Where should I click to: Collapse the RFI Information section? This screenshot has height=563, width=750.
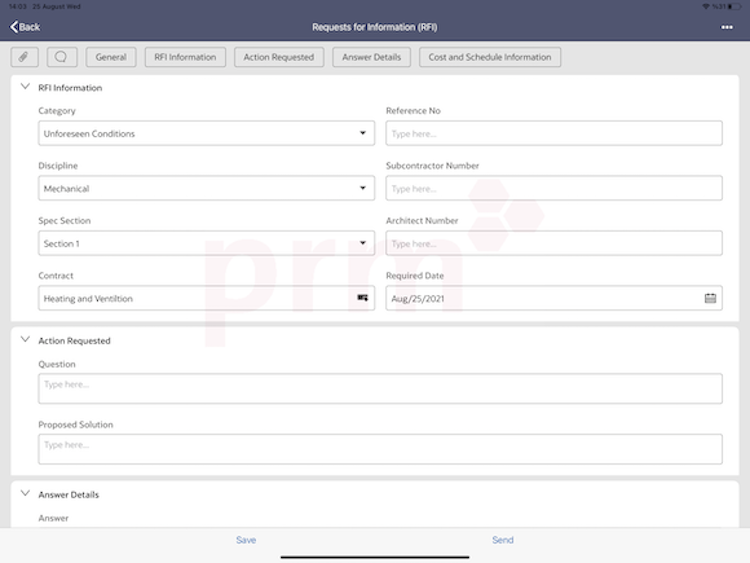pos(25,87)
